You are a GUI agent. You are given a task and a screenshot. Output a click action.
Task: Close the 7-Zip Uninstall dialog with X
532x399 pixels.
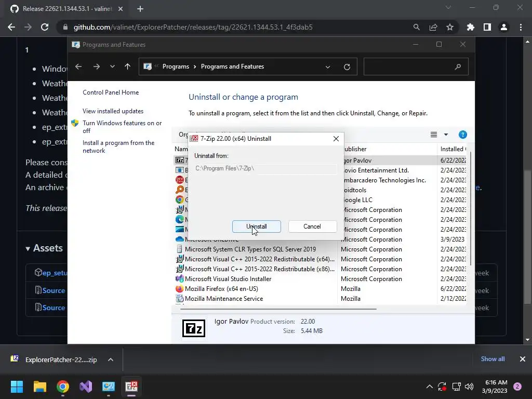click(336, 139)
